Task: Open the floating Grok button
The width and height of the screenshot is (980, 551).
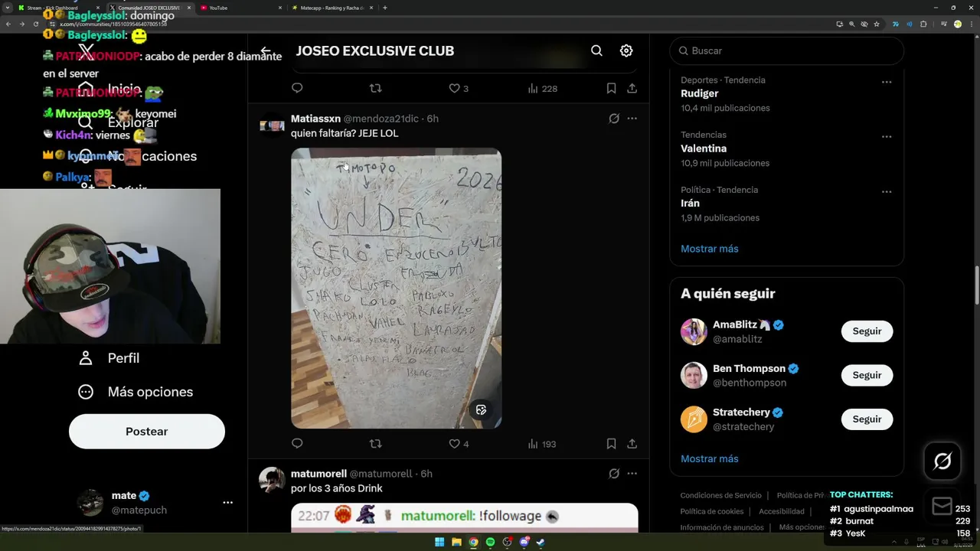Action: coord(942,461)
